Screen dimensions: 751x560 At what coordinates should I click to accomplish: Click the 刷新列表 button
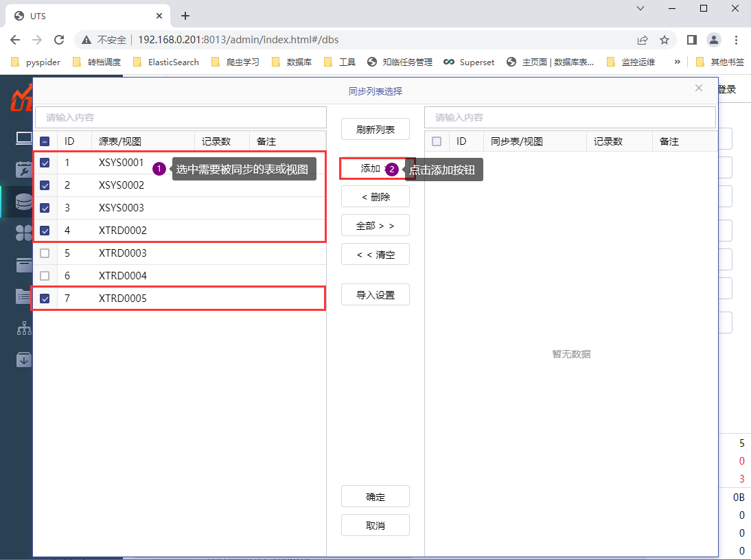[x=375, y=129]
